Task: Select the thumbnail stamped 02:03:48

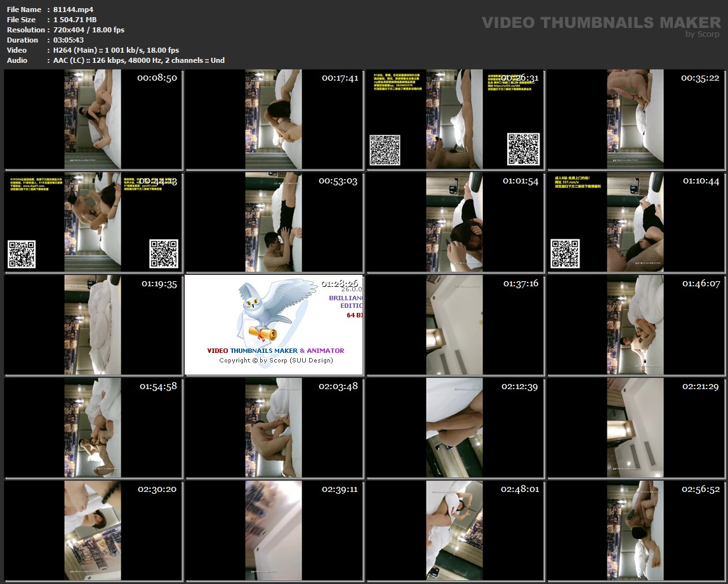Action: point(274,428)
